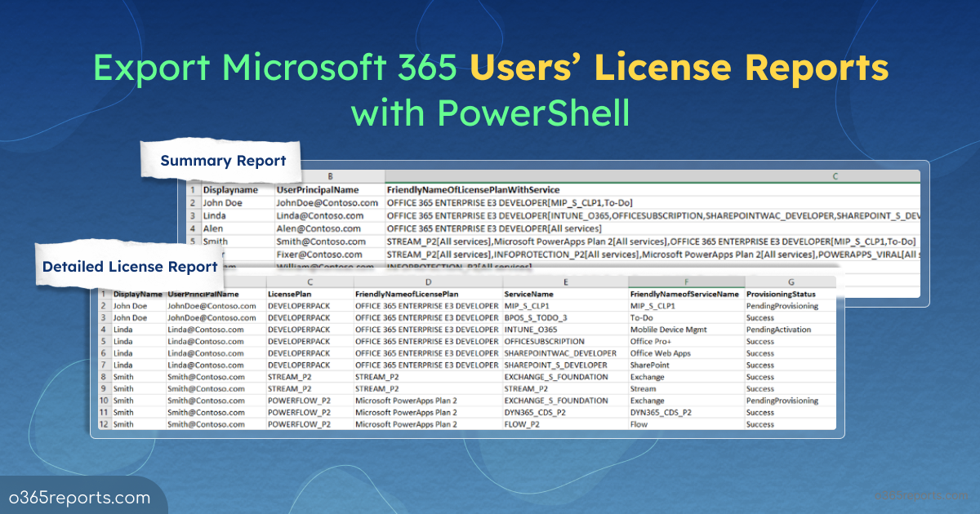The height and width of the screenshot is (514, 980).
Task: Click the LicensePlan header cell
Action: pos(287,294)
